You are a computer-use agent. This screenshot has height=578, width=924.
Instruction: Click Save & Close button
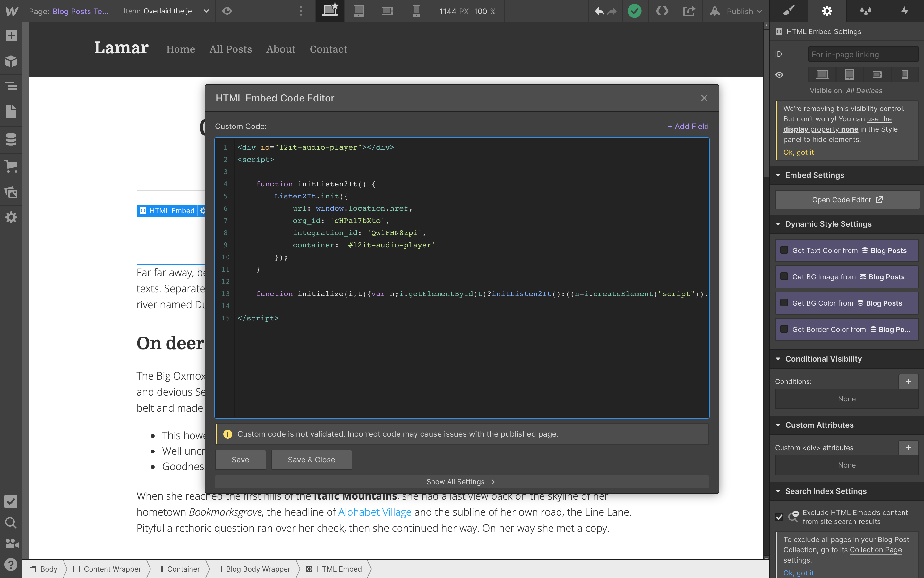click(311, 460)
